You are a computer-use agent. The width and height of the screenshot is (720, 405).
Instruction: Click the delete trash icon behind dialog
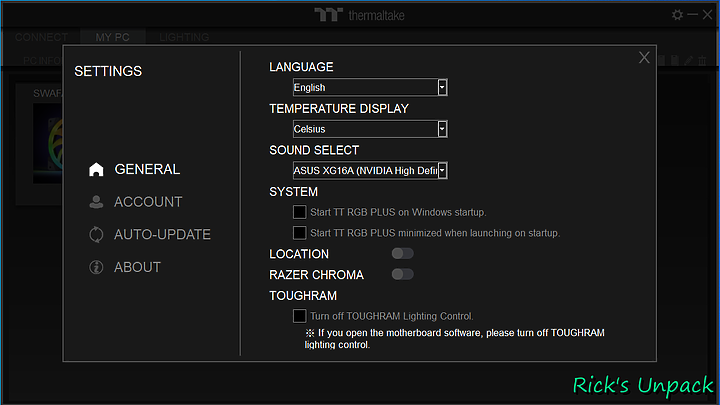(702, 60)
